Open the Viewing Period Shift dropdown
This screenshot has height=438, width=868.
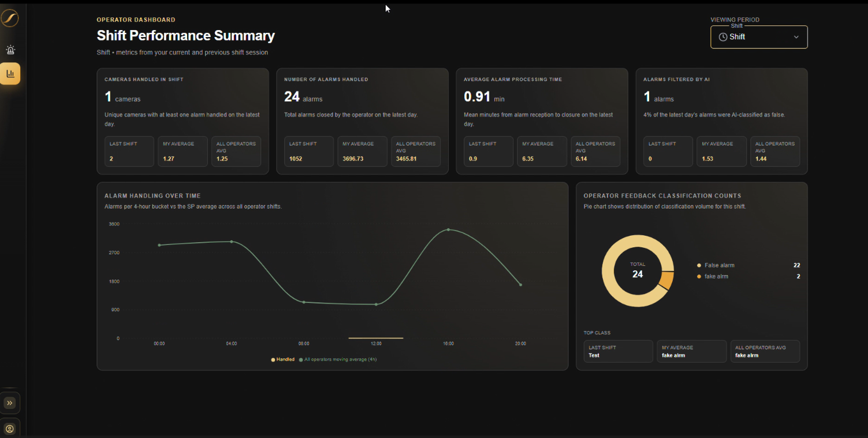point(759,37)
